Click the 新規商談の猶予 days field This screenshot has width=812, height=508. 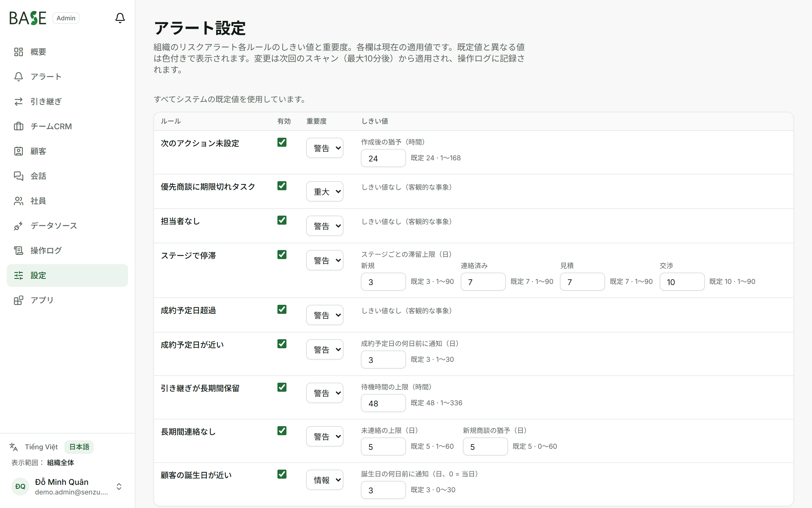pyautogui.click(x=485, y=446)
